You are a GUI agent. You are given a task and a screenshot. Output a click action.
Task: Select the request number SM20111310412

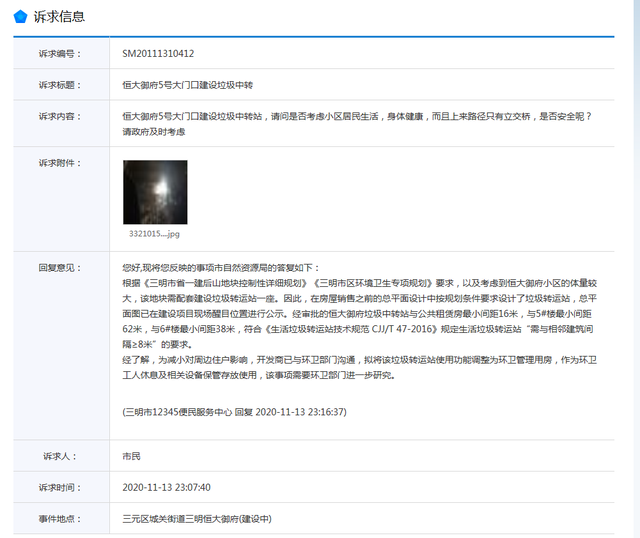coord(158,53)
